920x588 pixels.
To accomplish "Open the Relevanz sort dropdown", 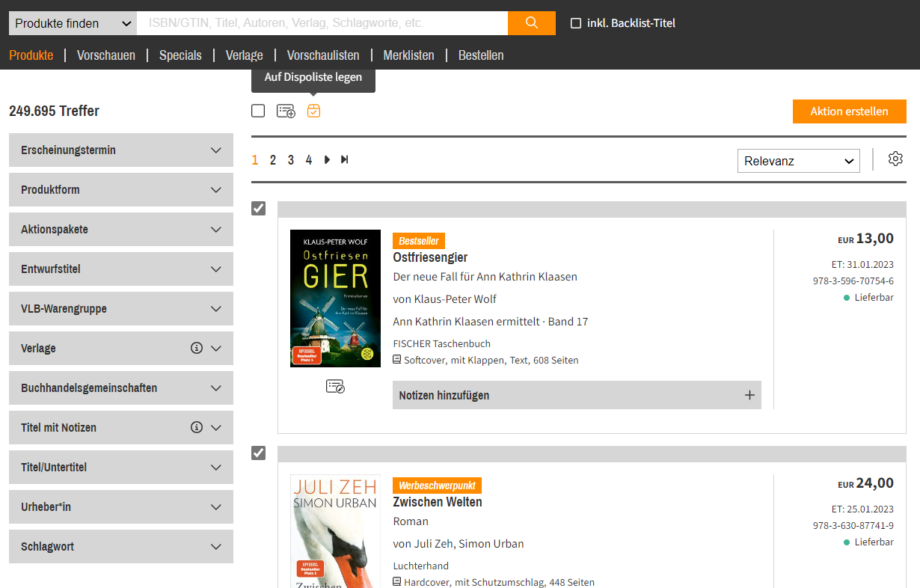I will (799, 161).
